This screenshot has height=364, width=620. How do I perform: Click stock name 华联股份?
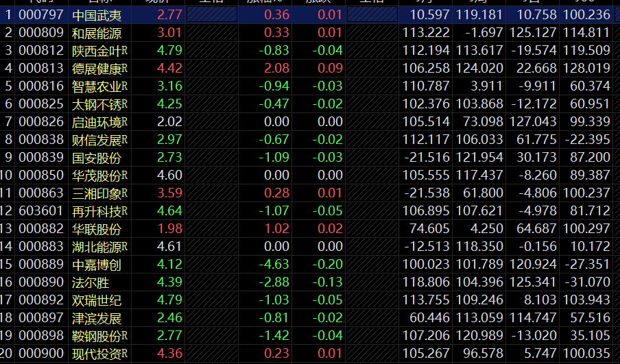[97, 229]
